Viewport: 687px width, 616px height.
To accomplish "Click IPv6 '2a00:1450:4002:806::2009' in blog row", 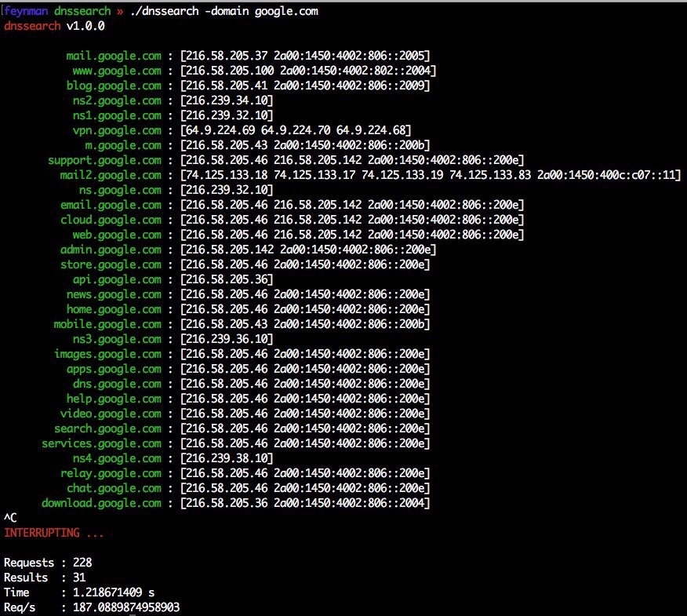I will coord(349,86).
